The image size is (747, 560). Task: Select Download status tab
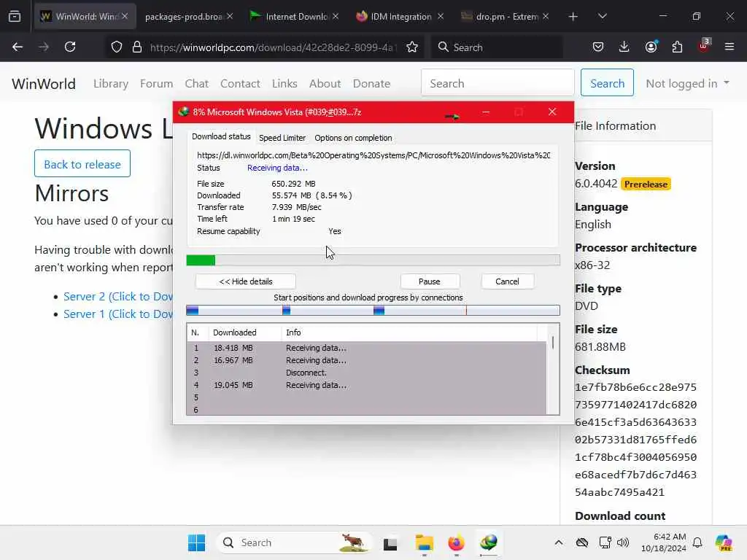point(221,136)
